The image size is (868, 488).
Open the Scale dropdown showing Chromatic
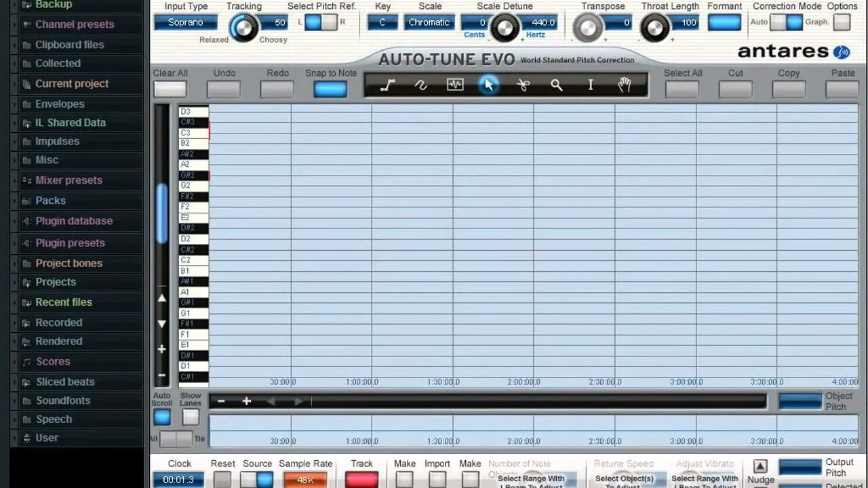pos(429,22)
